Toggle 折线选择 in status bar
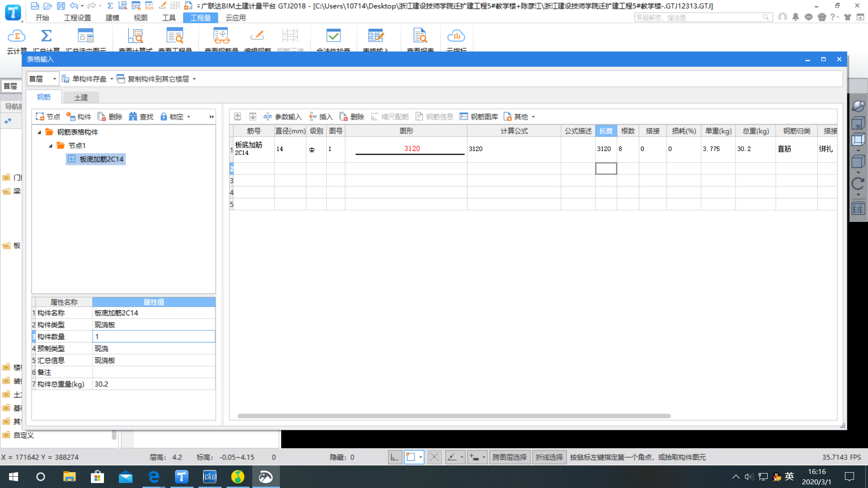Image resolution: width=868 pixels, height=488 pixels. 549,457
